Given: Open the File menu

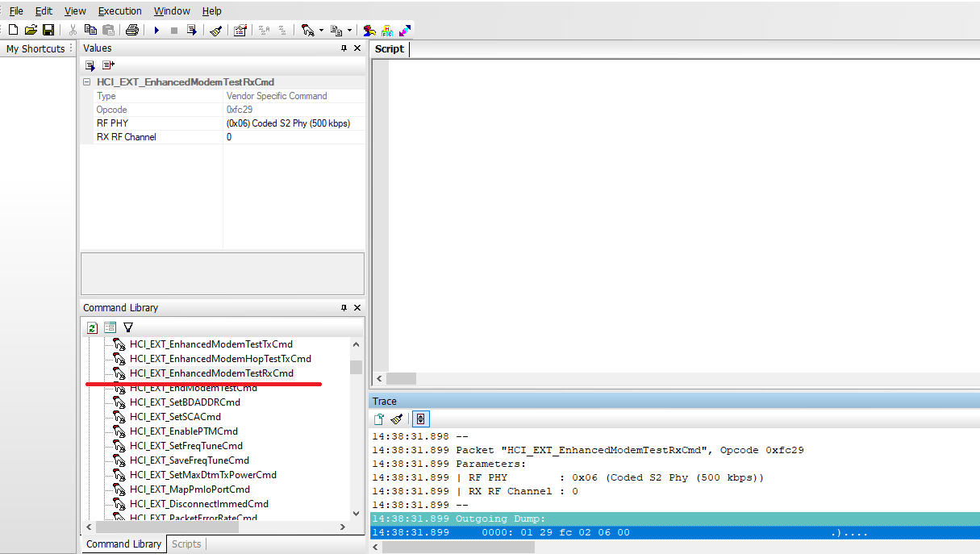Looking at the screenshot, I should coord(16,11).
